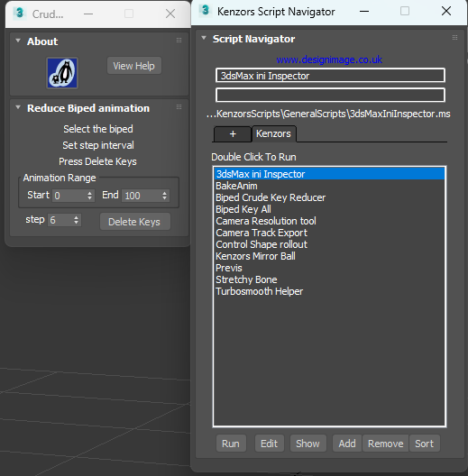Select Camera Track Export entry
Image resolution: width=468 pixels, height=476 pixels.
click(329, 233)
